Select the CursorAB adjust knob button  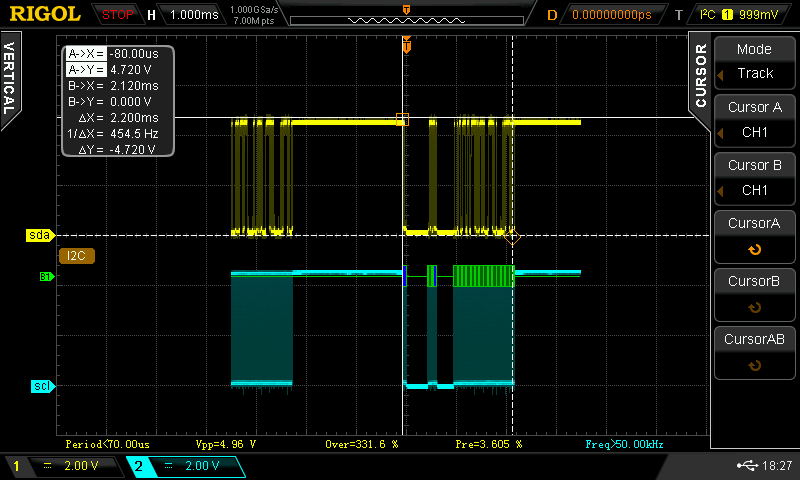[755, 352]
